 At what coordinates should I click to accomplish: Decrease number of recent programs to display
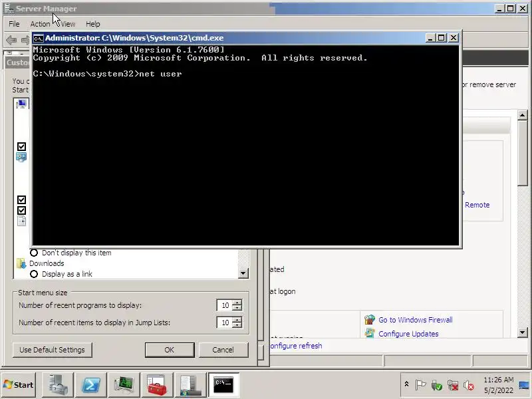(237, 308)
